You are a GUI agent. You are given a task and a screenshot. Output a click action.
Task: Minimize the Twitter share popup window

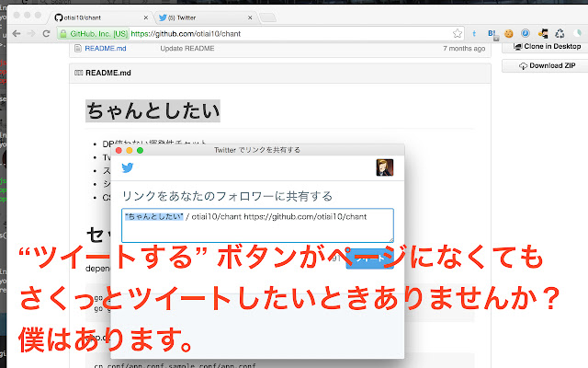pyautogui.click(x=130, y=150)
